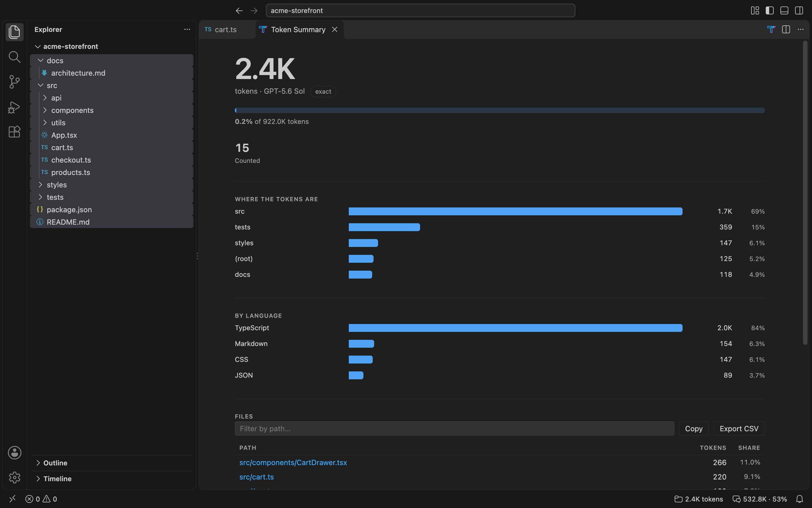Screen dimensions: 812x508
Task: Open the Extensions view icon
Action: coord(14,132)
